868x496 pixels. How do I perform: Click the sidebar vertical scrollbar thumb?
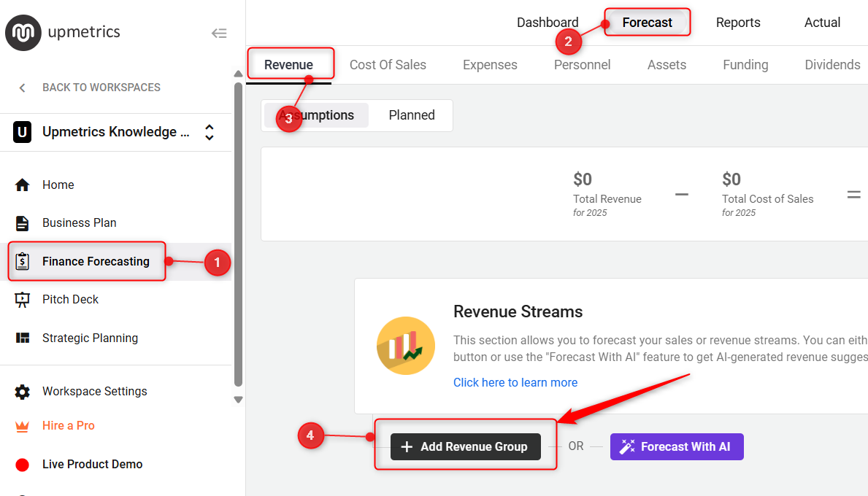[238, 234]
